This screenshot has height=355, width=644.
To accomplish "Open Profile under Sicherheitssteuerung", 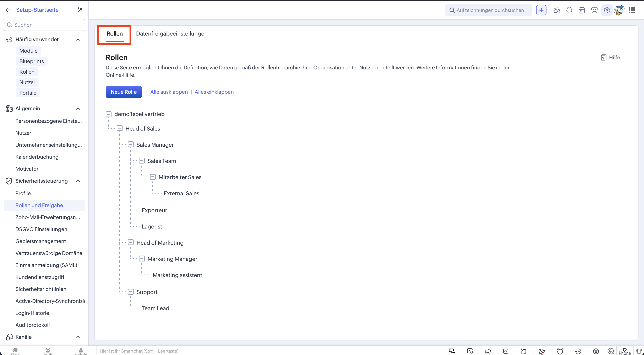I will coord(23,193).
